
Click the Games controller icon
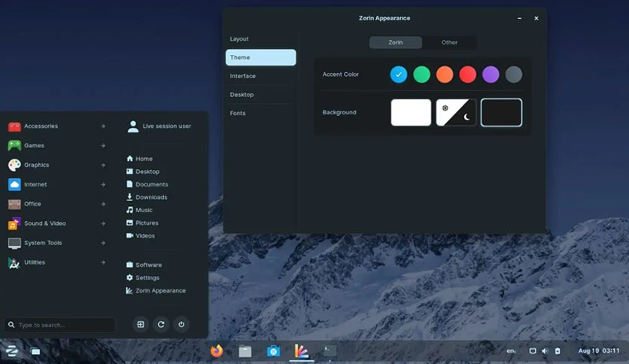(14, 145)
